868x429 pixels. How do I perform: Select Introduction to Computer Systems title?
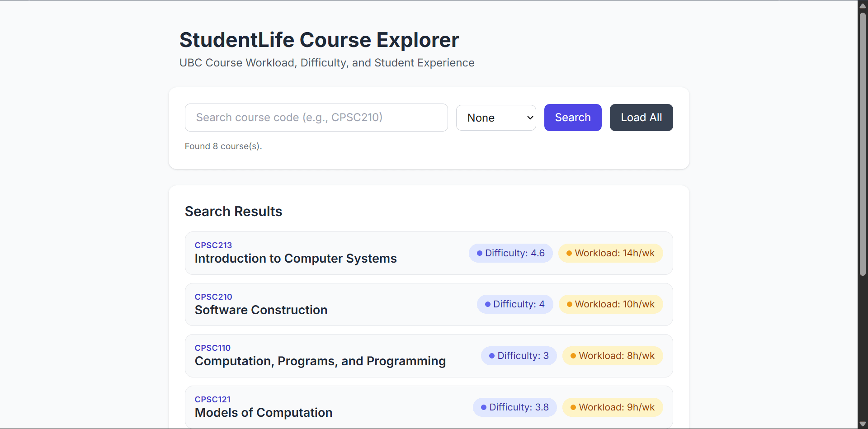coord(296,259)
